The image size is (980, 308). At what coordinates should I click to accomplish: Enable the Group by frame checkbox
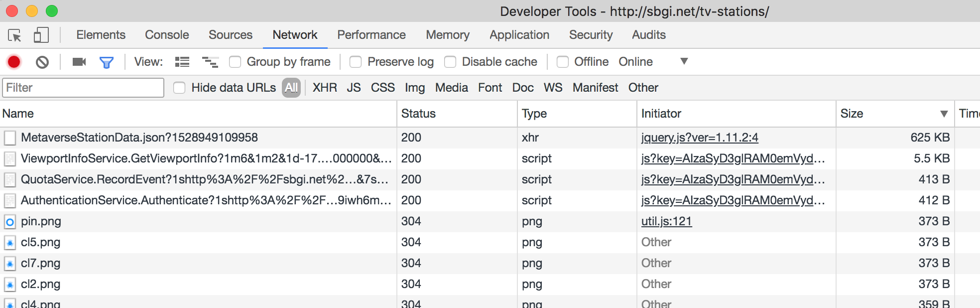click(235, 62)
